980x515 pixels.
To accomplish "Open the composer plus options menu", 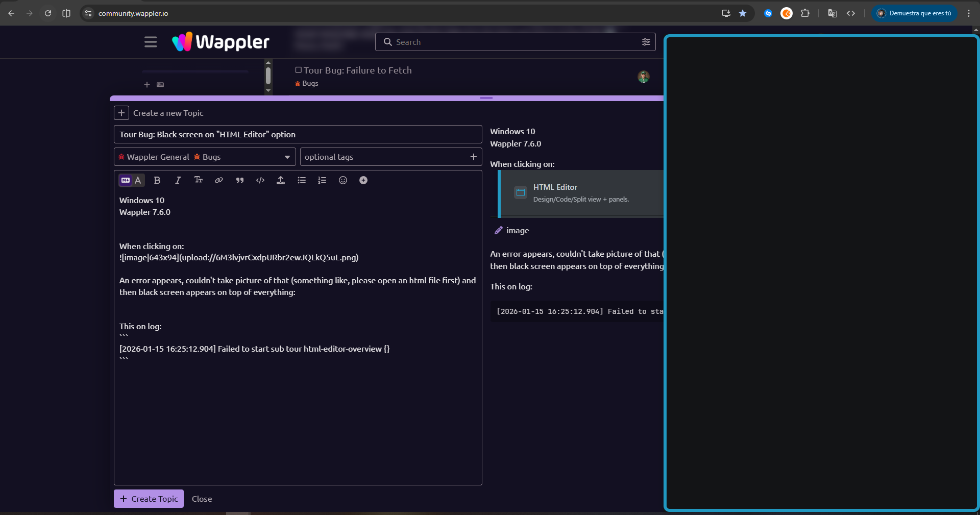I will pyautogui.click(x=363, y=180).
